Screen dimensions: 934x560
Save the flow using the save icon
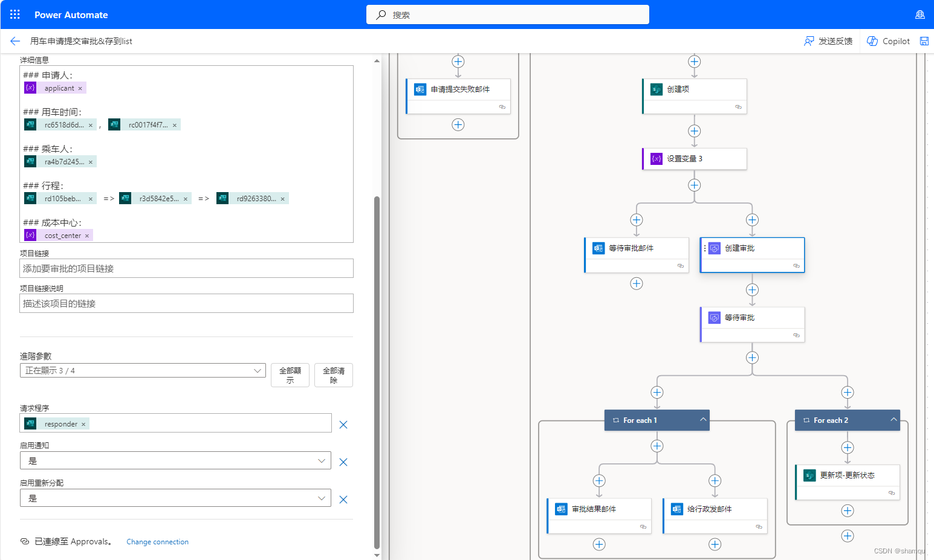pos(924,40)
